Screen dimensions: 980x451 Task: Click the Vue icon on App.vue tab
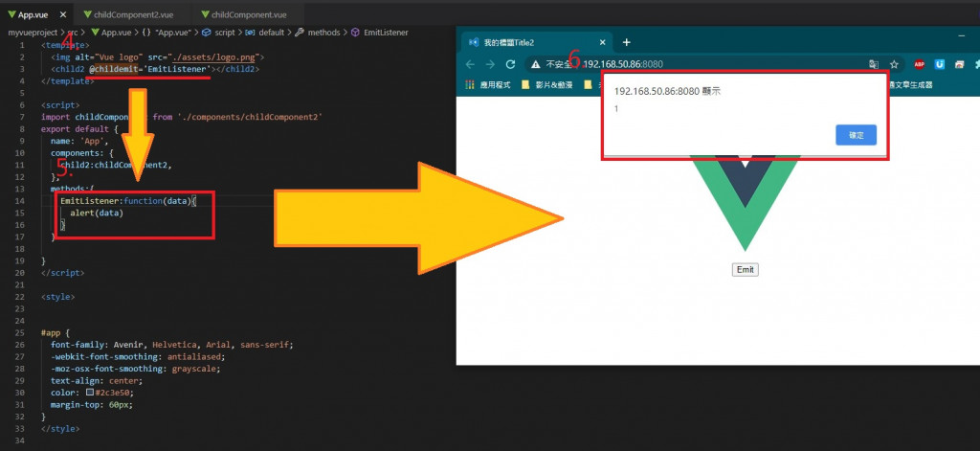[11, 14]
